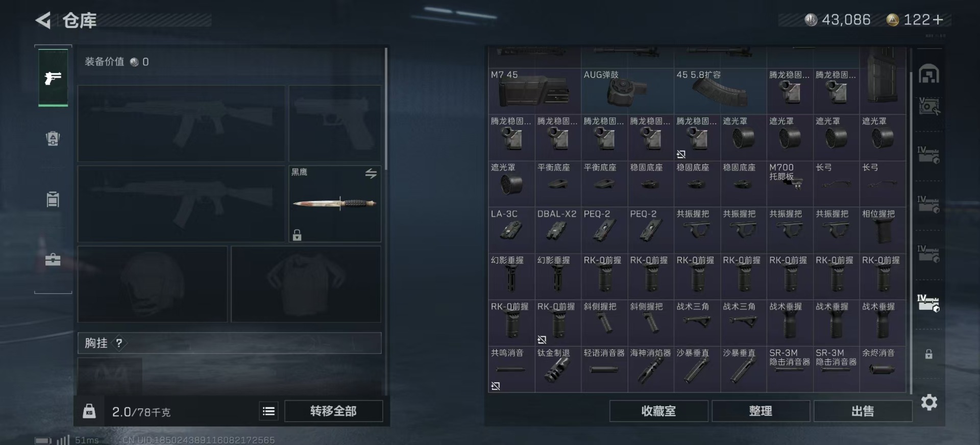The height and width of the screenshot is (445, 980).
Task: Click the 出售 sell button
Action: click(x=863, y=411)
